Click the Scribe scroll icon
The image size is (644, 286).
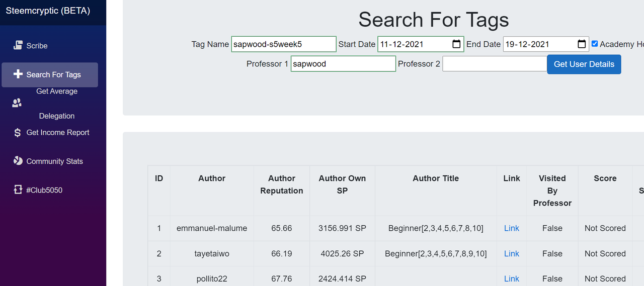(18, 45)
